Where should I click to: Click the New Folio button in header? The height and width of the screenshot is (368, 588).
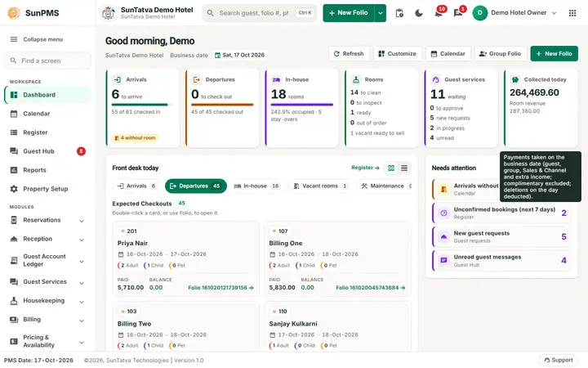[x=349, y=13]
